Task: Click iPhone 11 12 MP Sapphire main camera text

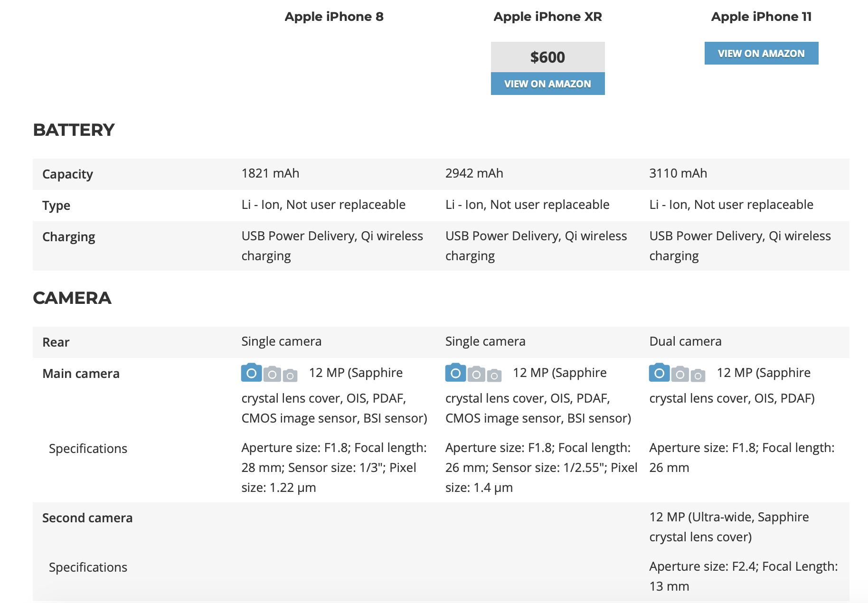Action: pos(732,385)
